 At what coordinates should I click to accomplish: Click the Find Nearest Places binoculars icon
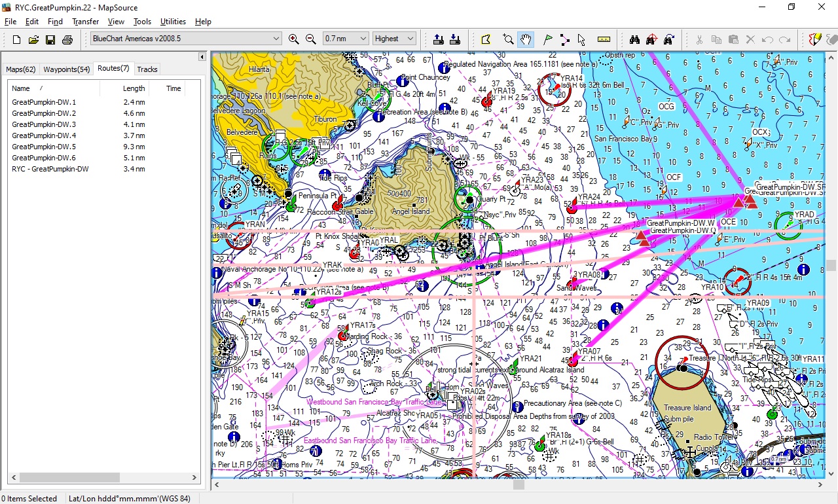tap(651, 39)
